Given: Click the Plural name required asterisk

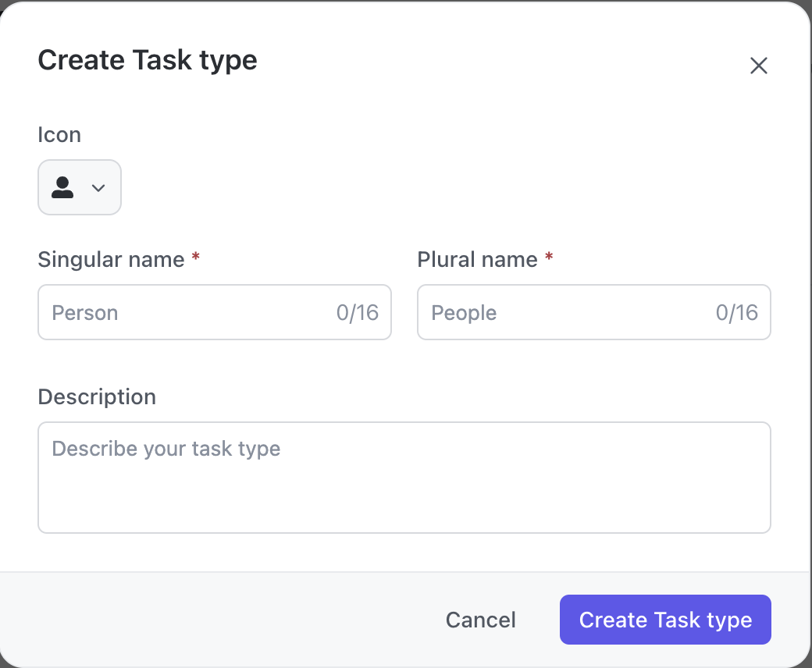Looking at the screenshot, I should click(x=549, y=258).
